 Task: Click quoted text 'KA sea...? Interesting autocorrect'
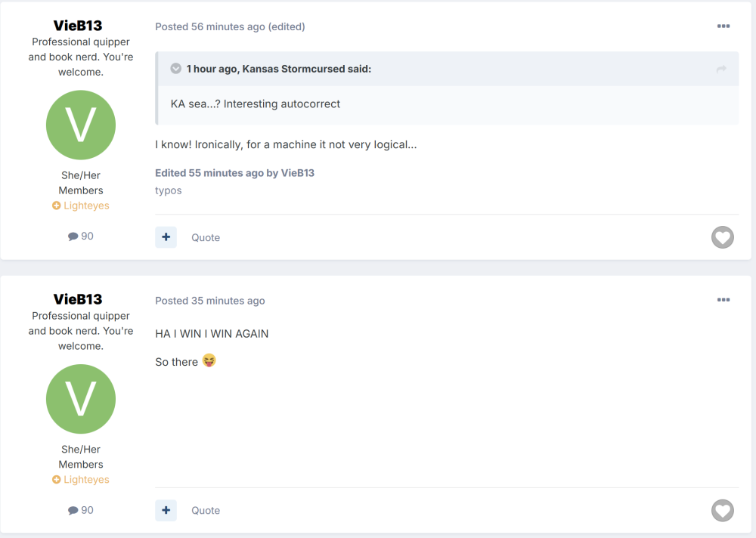[255, 104]
